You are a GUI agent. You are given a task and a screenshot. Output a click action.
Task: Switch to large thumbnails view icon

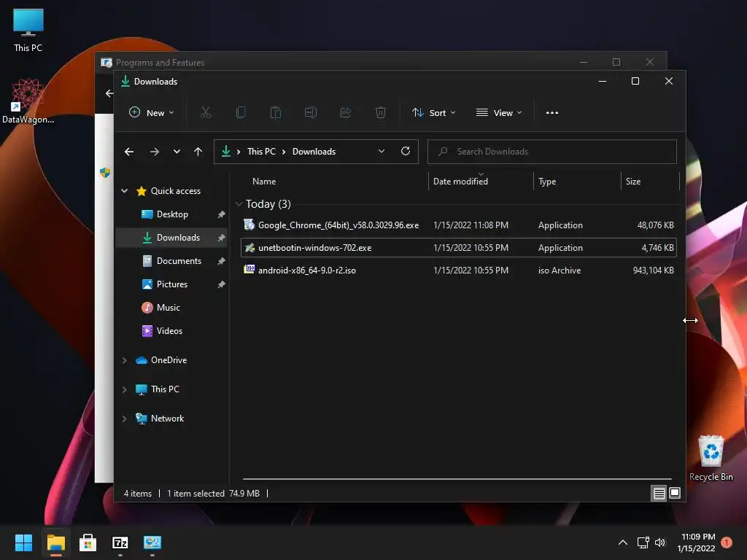(x=675, y=493)
